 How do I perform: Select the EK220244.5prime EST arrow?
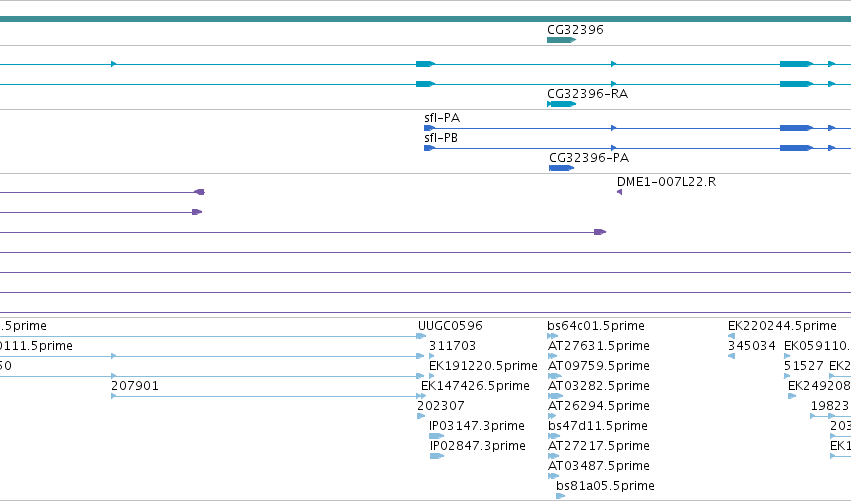click(731, 336)
